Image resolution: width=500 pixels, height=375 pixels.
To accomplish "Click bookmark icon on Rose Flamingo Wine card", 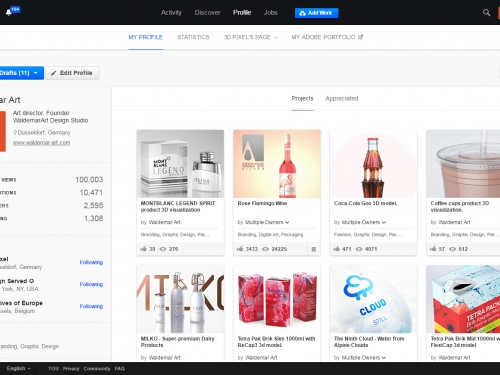I will coord(314,249).
